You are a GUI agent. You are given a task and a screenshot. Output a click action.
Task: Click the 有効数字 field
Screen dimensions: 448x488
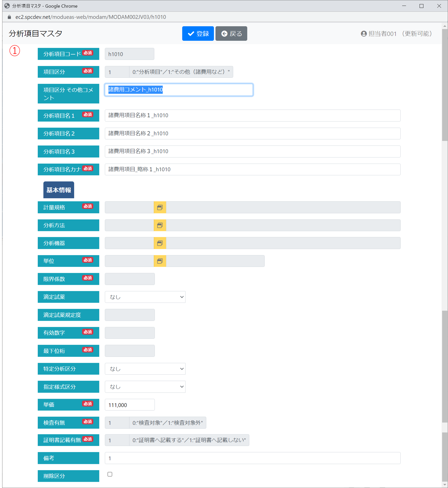pyautogui.click(x=130, y=333)
